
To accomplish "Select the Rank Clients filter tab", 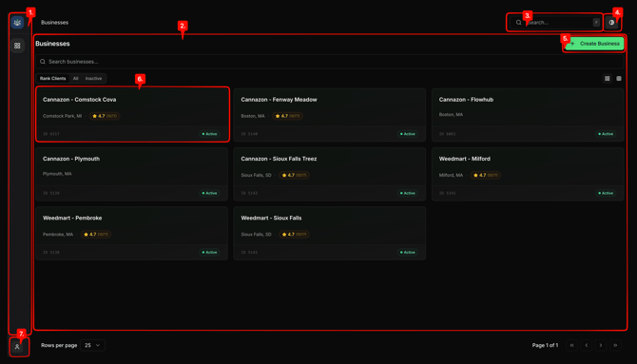I will pyautogui.click(x=53, y=78).
